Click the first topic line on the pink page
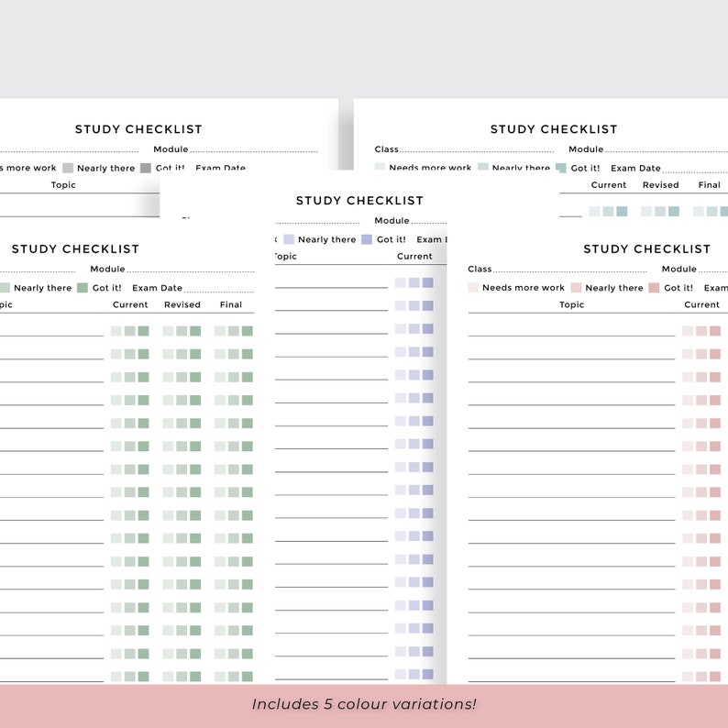Viewport: 728px width, 728px height. (x=571, y=335)
